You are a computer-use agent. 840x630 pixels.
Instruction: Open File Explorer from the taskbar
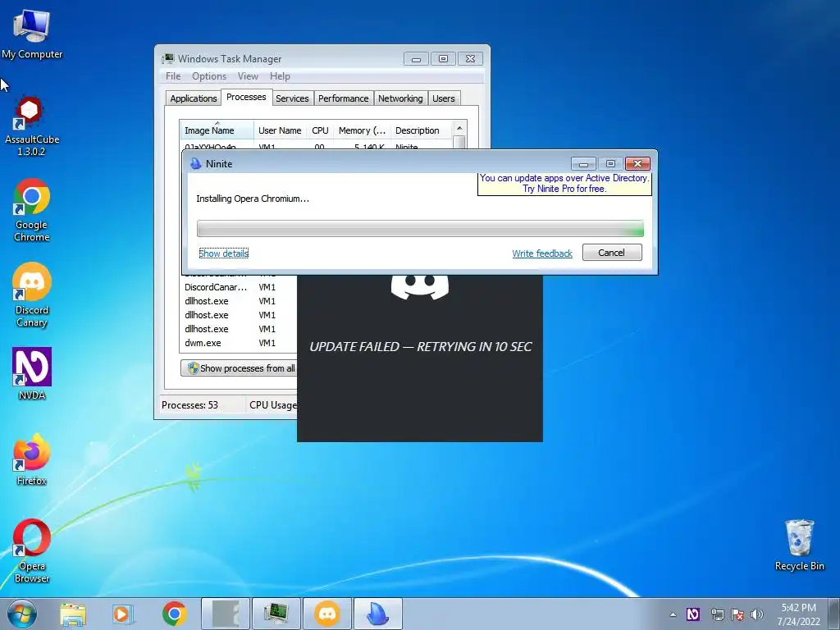pos(73,614)
